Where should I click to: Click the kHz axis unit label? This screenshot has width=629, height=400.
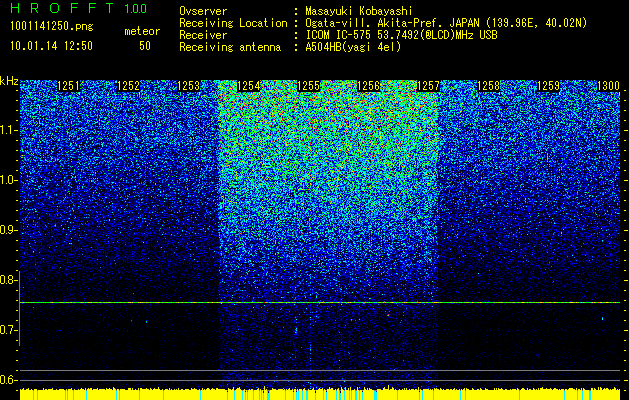pos(9,81)
